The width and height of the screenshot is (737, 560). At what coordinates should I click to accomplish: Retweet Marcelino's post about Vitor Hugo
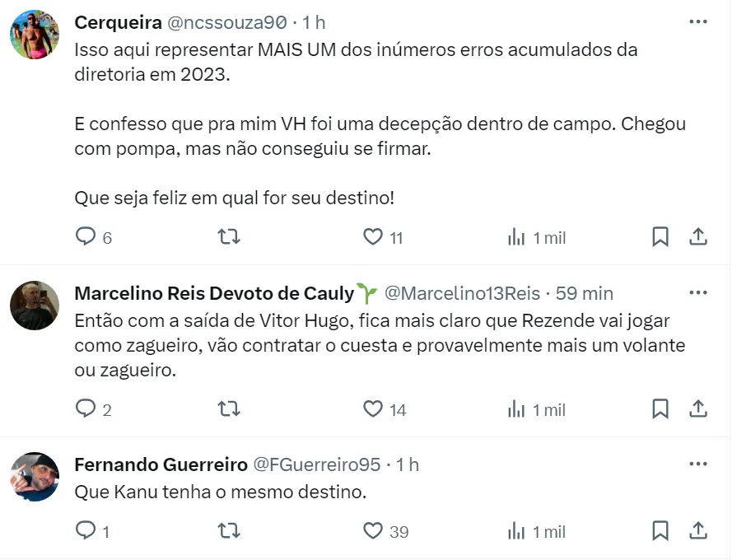(228, 408)
